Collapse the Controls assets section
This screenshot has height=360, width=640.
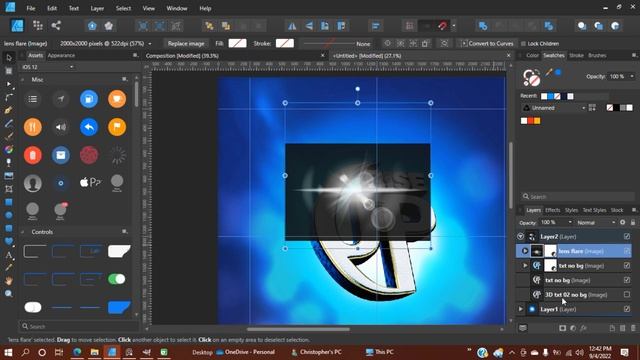tap(22, 232)
